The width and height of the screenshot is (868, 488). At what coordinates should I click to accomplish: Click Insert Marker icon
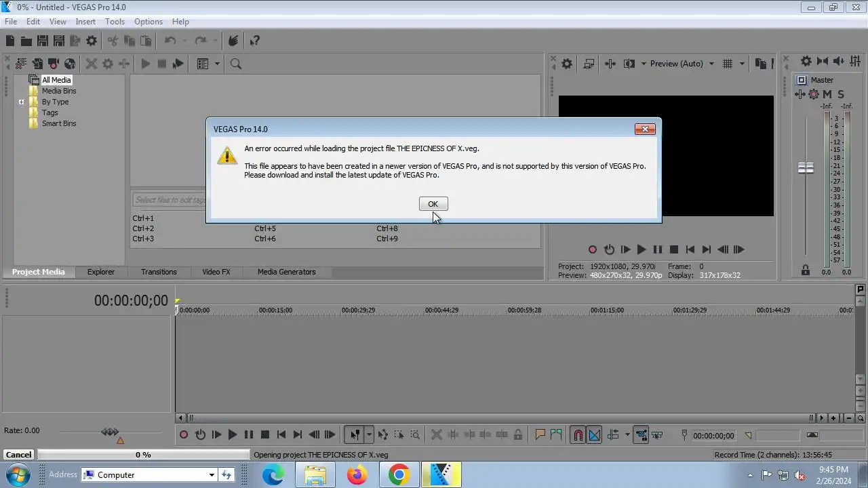tap(540, 435)
